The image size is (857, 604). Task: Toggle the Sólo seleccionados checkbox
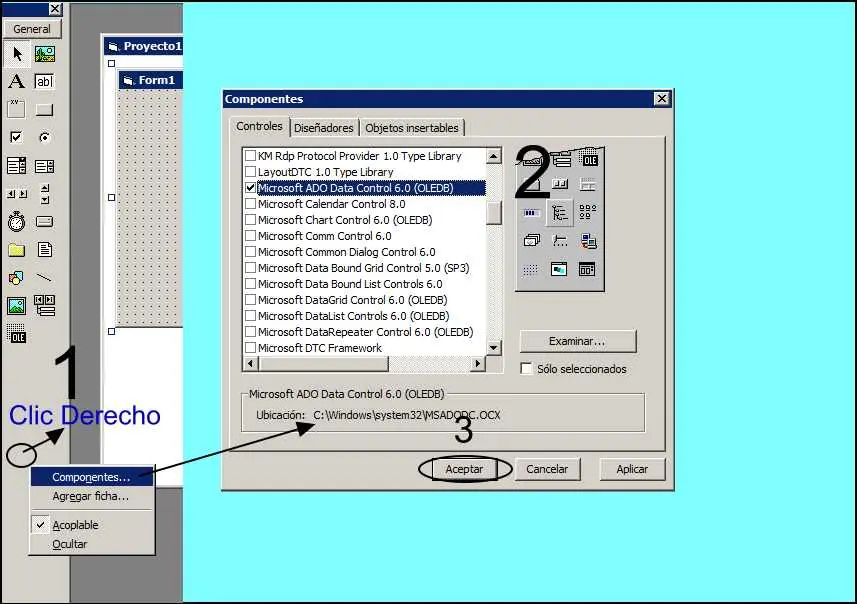pos(526,369)
